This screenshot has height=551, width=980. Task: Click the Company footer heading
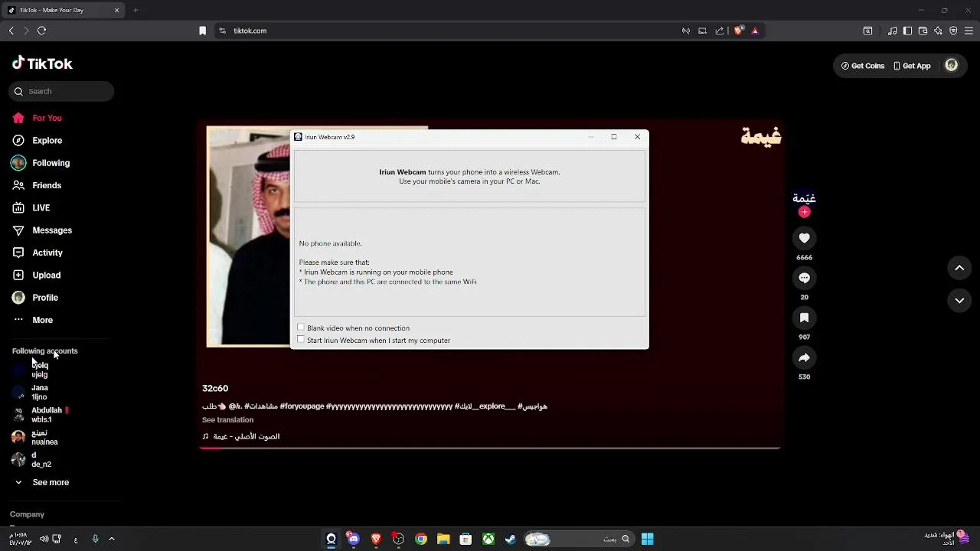point(27,515)
